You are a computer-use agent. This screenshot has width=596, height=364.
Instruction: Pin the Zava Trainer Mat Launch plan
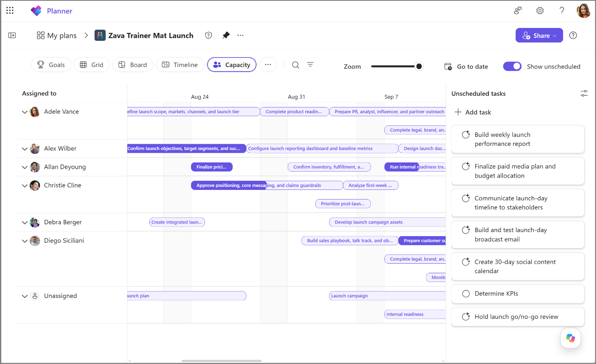(226, 35)
